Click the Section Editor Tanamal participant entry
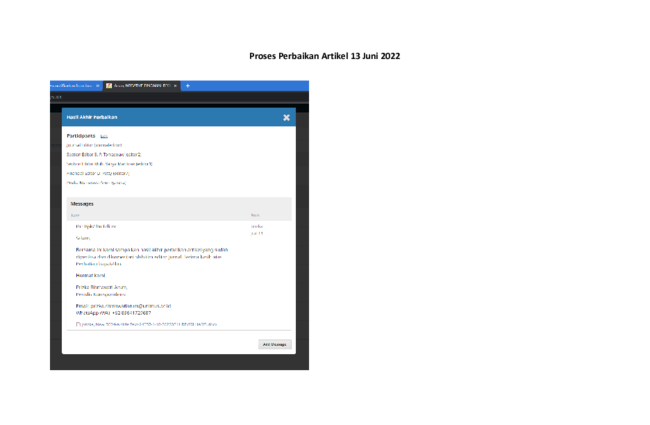This screenshot has height=425, width=650. point(104,155)
